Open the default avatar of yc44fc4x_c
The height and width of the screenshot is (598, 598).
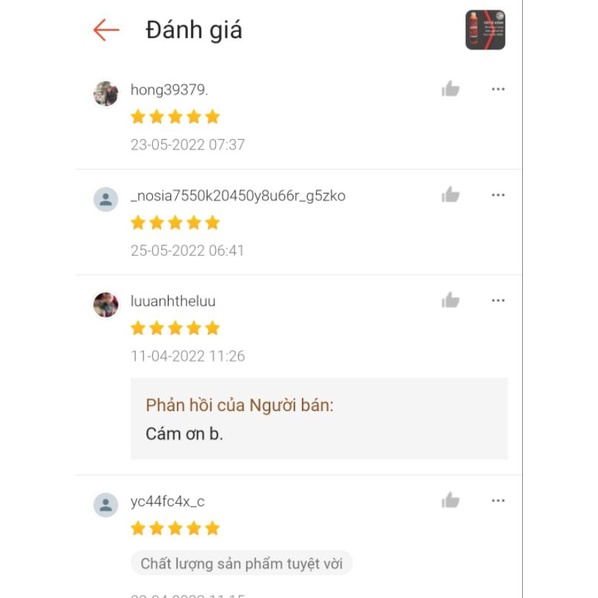coord(106,505)
